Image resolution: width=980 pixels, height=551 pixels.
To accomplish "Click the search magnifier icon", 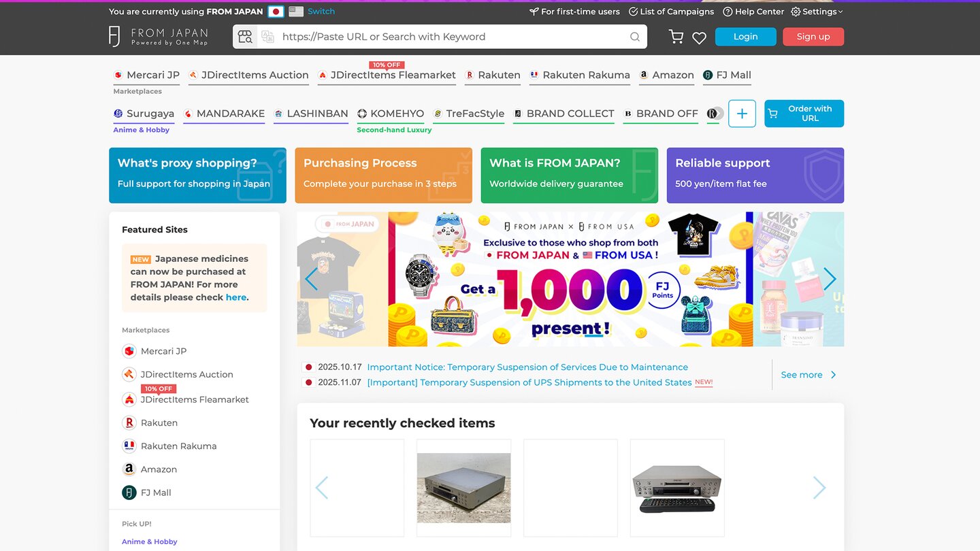I will pos(634,37).
